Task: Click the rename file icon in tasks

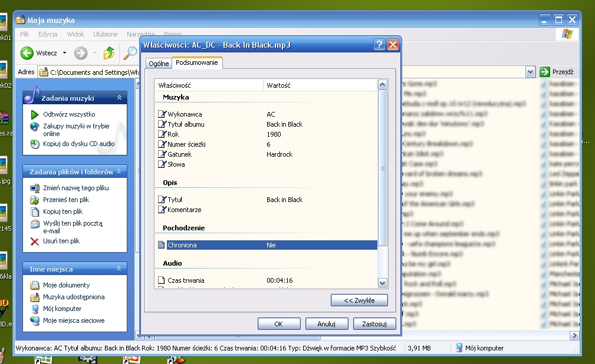Action: 35,188
